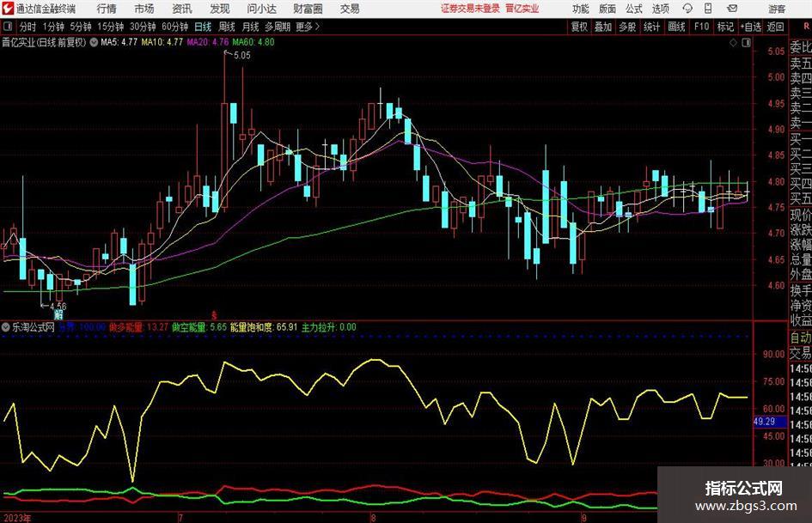This screenshot has width=812, height=523.
Task: Click the MA10: 4.77 label
Action: pyautogui.click(x=162, y=42)
